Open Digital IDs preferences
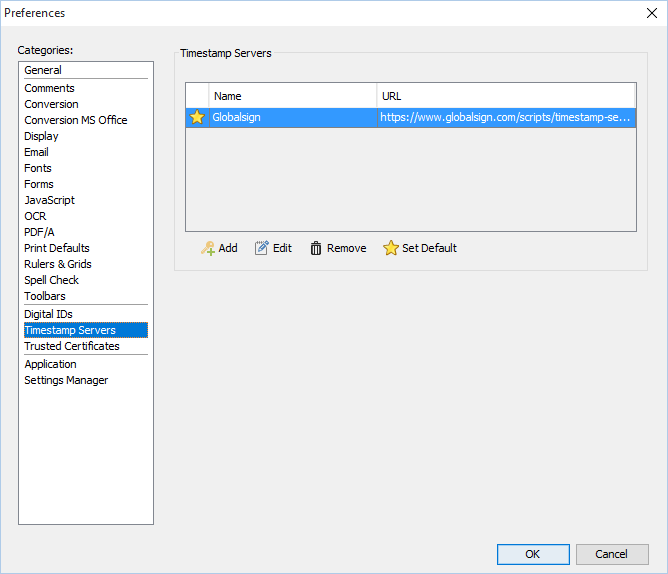 pyautogui.click(x=48, y=314)
